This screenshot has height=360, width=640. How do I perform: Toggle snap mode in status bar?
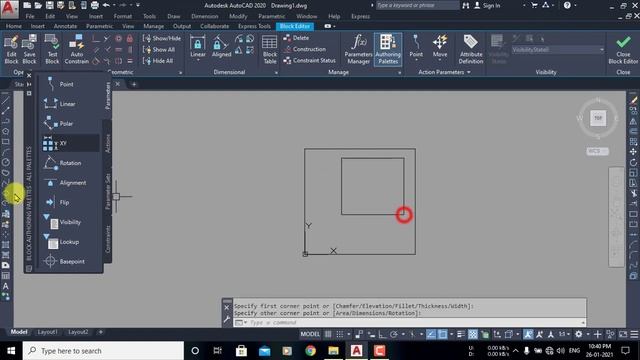coord(339,334)
